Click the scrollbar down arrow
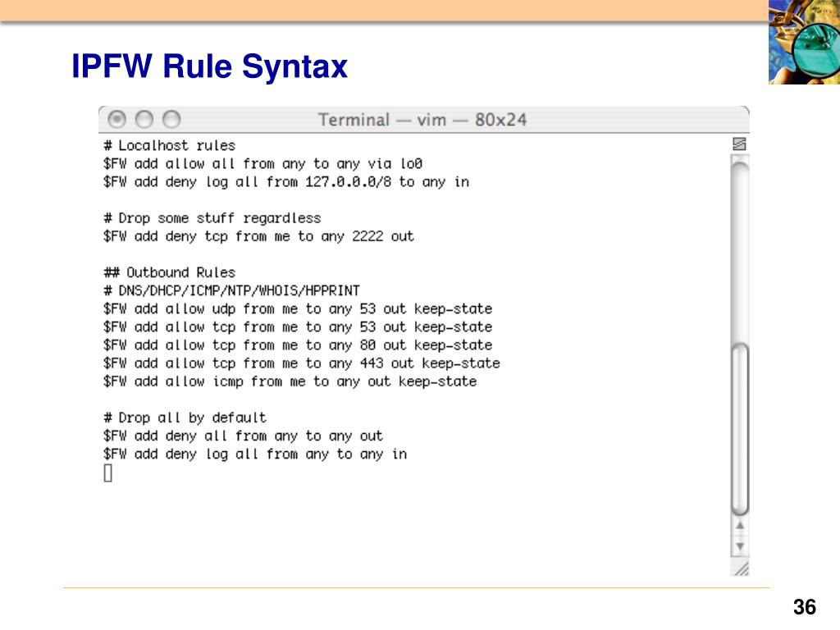The height and width of the screenshot is (630, 840). tap(740, 546)
